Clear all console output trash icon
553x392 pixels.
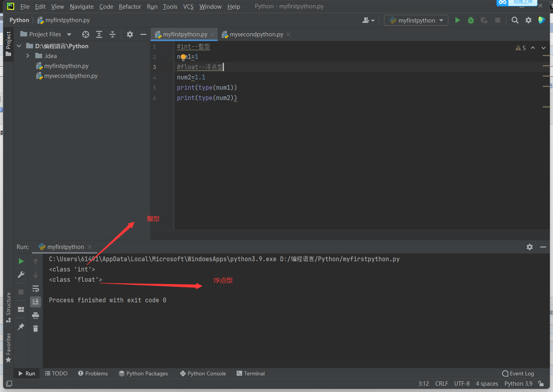[36, 329]
